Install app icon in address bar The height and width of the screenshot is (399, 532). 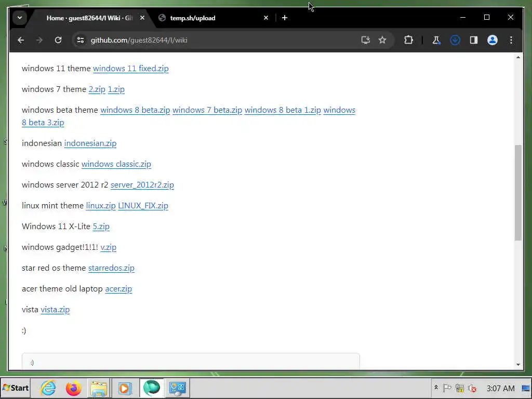tap(365, 40)
